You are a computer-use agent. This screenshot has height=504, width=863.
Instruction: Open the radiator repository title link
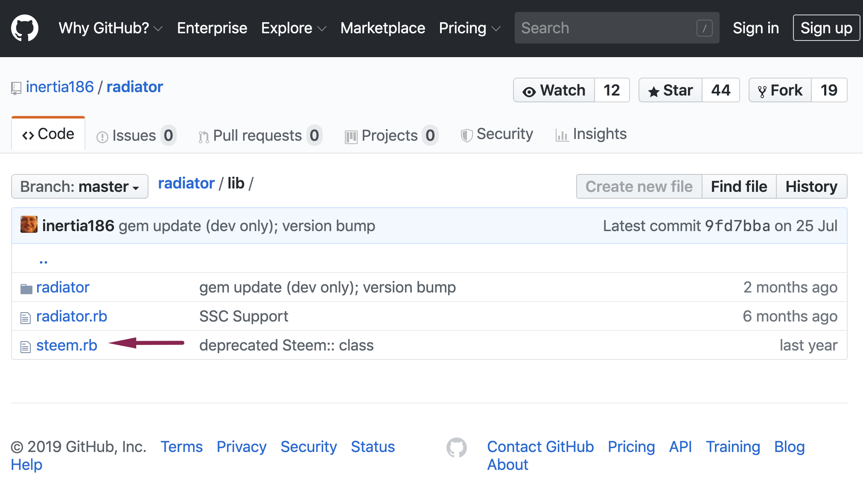tap(135, 87)
